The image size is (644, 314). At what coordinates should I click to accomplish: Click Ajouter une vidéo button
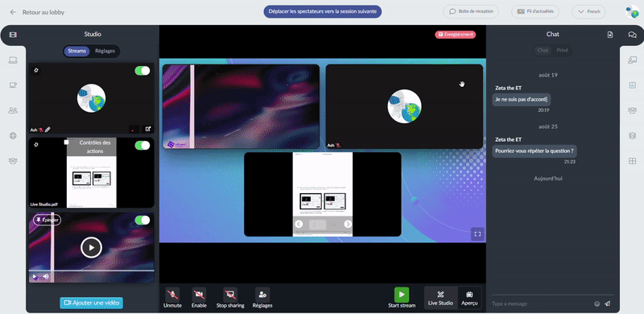pos(91,303)
